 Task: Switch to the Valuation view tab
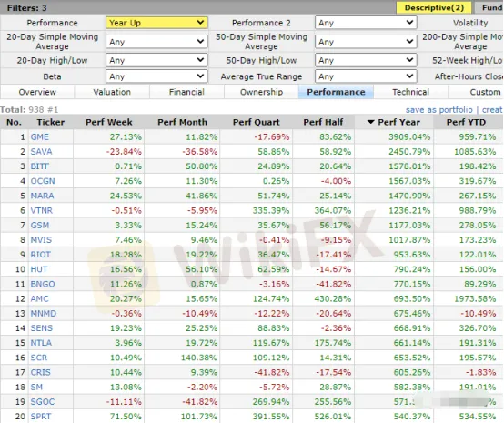[x=112, y=92]
